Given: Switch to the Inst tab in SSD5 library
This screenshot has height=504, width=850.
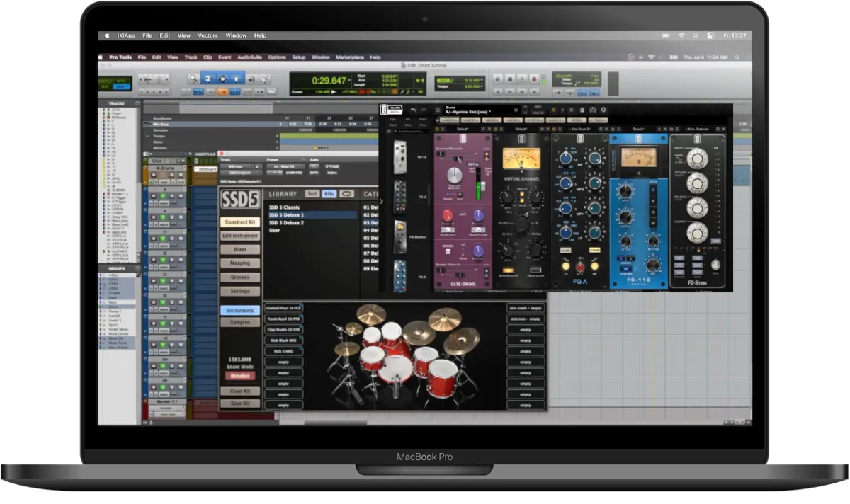Looking at the screenshot, I should coord(312,193).
